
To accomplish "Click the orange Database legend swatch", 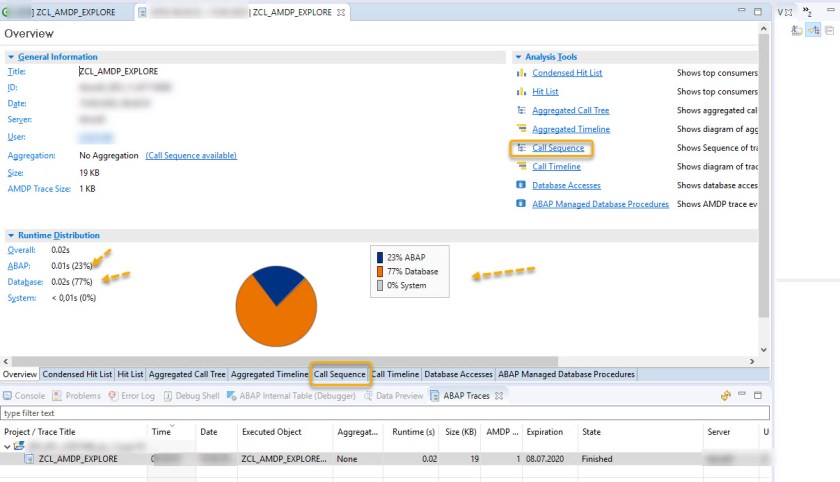I will [x=380, y=272].
